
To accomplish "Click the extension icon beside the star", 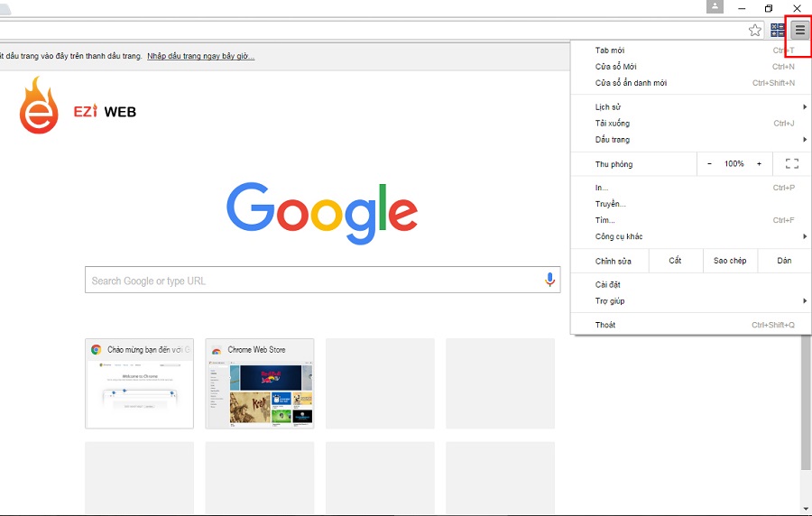I will click(778, 30).
